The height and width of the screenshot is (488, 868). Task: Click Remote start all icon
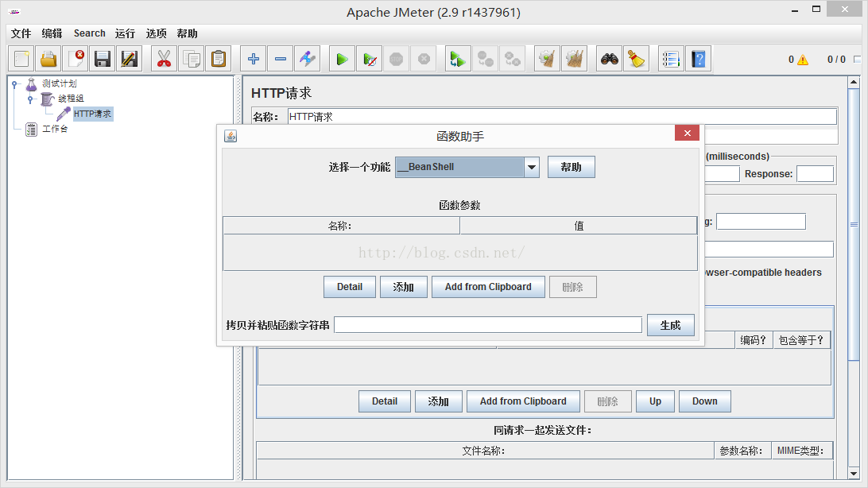pyautogui.click(x=458, y=59)
